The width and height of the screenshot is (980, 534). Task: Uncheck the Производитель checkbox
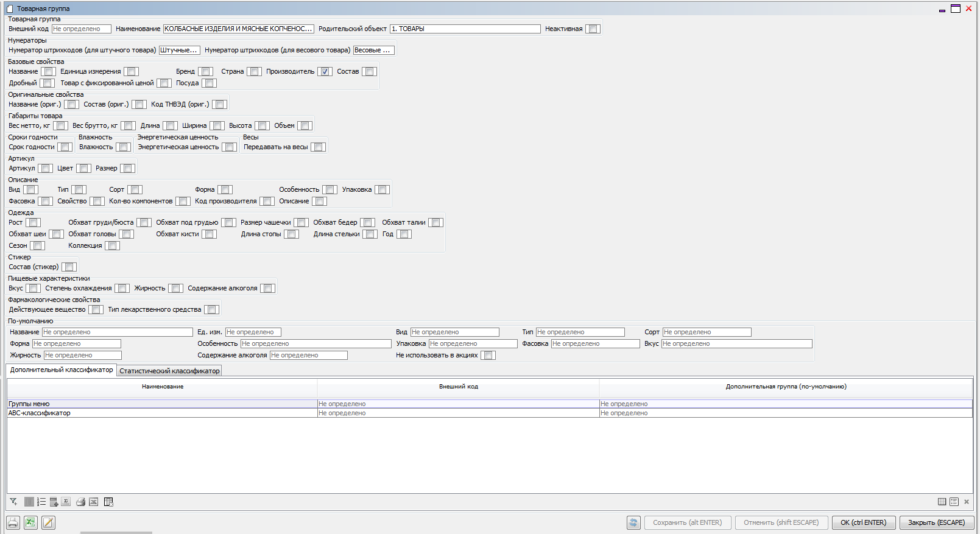click(325, 71)
